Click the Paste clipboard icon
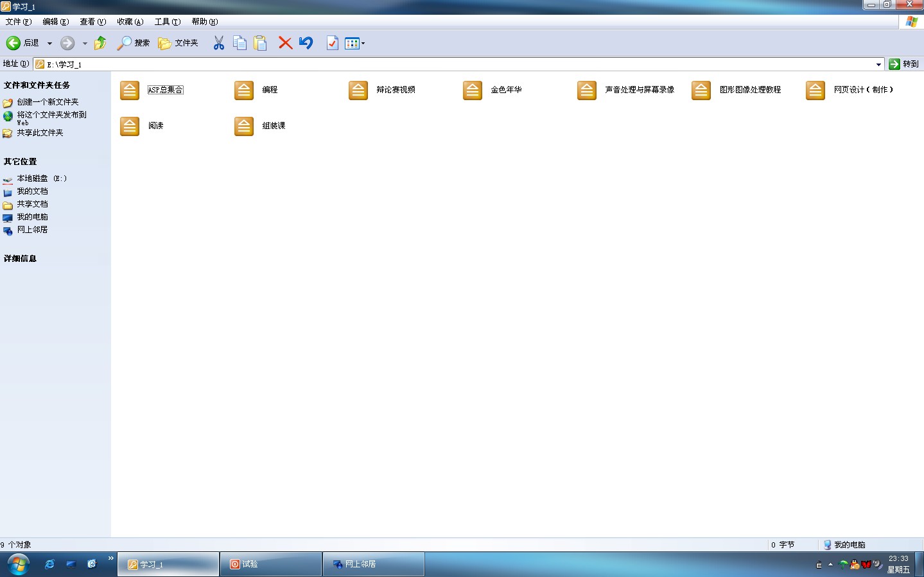 (260, 43)
